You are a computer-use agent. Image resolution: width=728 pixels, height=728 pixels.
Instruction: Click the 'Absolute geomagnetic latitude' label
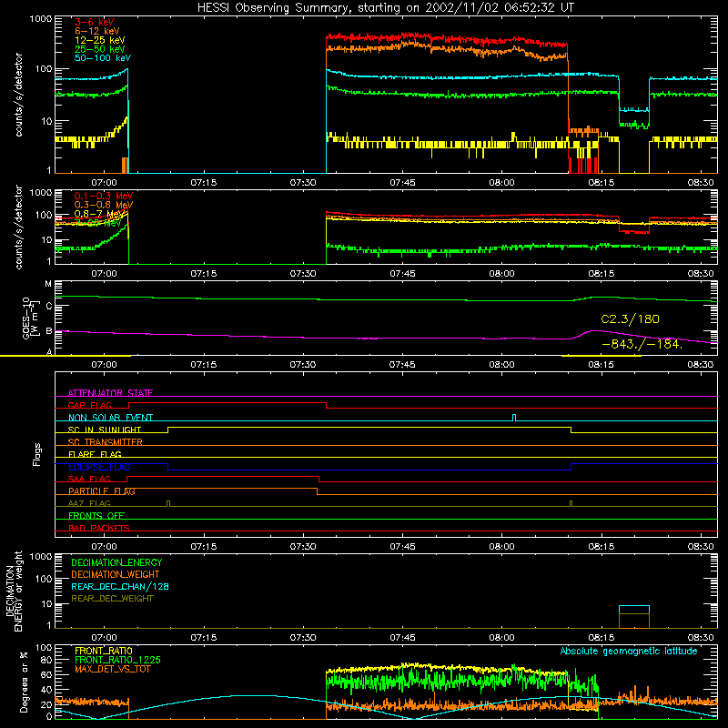coord(629,651)
